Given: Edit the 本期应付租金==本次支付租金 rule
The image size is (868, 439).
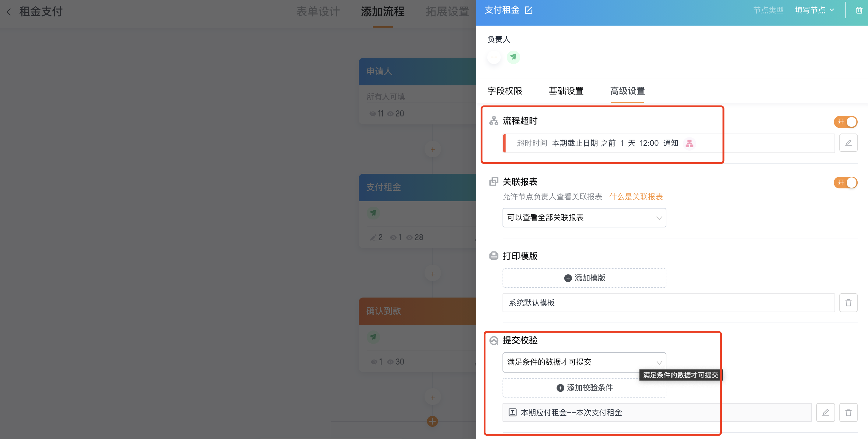Looking at the screenshot, I should click(825, 412).
